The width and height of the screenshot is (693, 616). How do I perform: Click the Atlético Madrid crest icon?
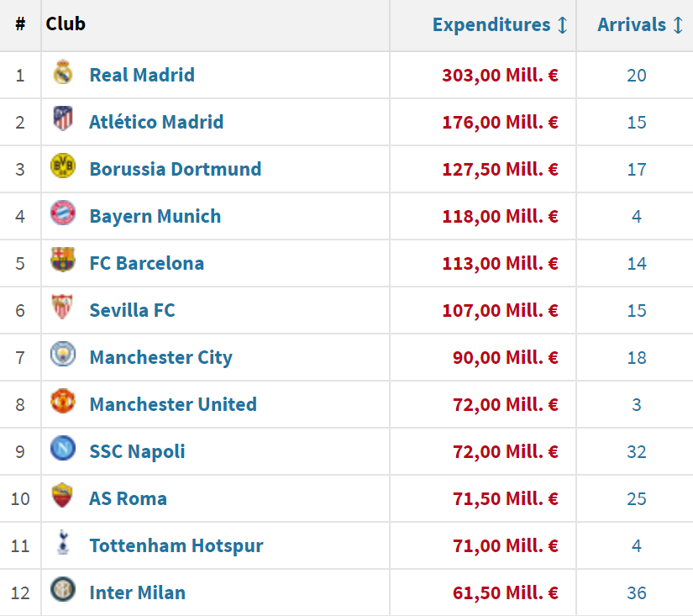coord(63,121)
